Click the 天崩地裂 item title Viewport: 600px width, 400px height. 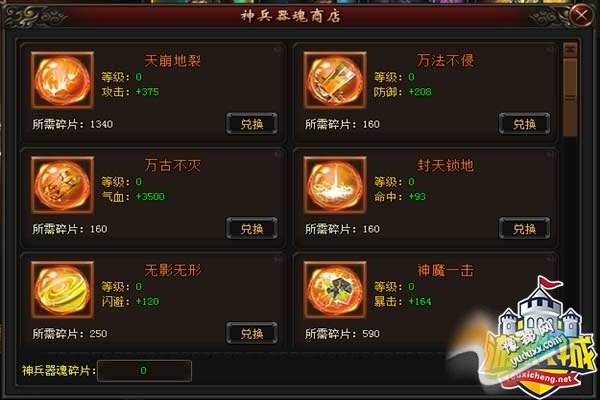point(173,60)
